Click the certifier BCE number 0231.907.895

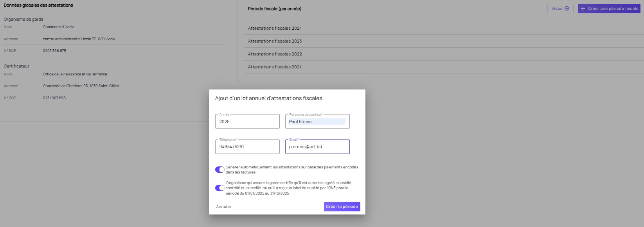point(54,98)
